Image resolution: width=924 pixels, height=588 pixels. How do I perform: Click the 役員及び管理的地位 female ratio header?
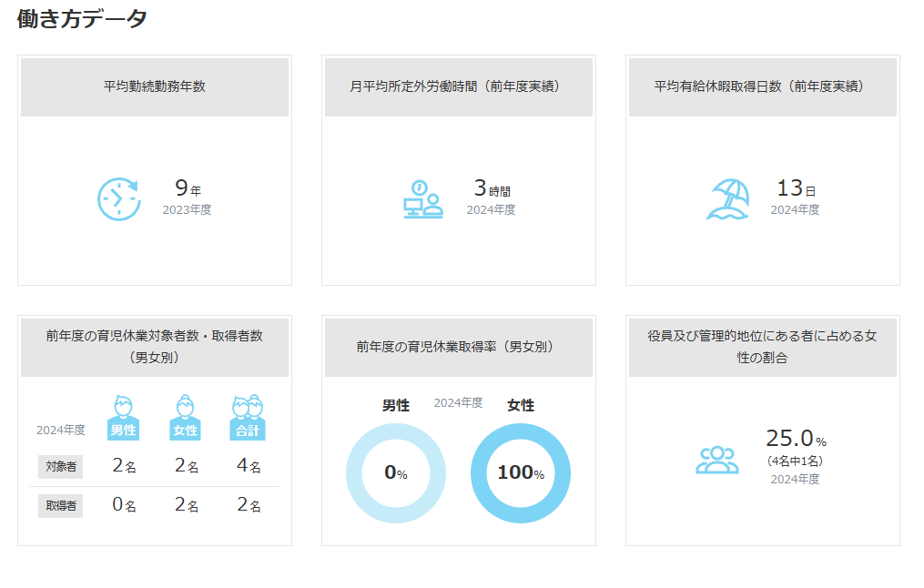click(x=762, y=347)
